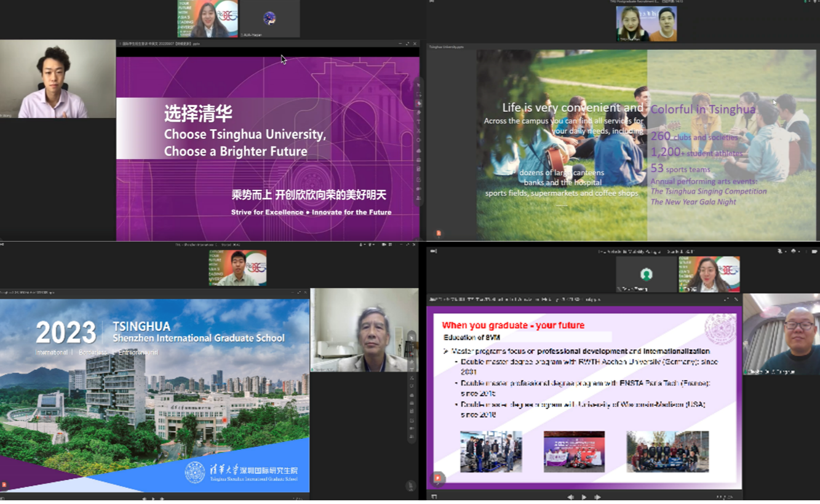
Task: Go to next slide below When you graduate slide
Action: pos(597,497)
